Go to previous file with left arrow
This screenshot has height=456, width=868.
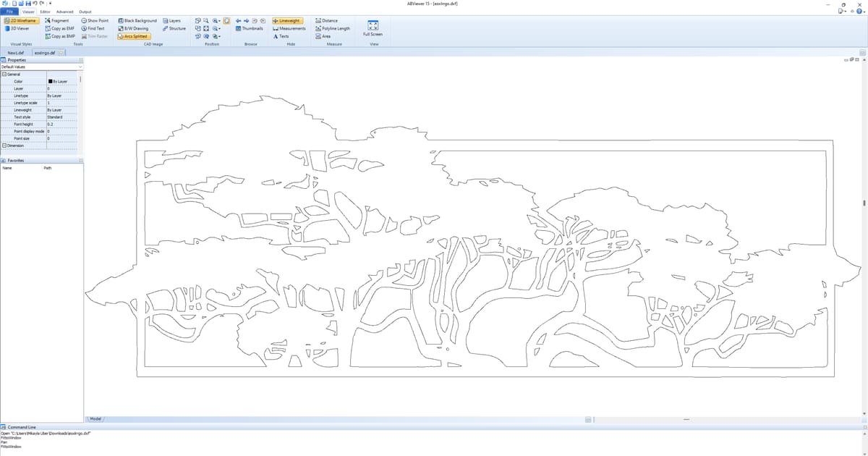click(x=238, y=21)
